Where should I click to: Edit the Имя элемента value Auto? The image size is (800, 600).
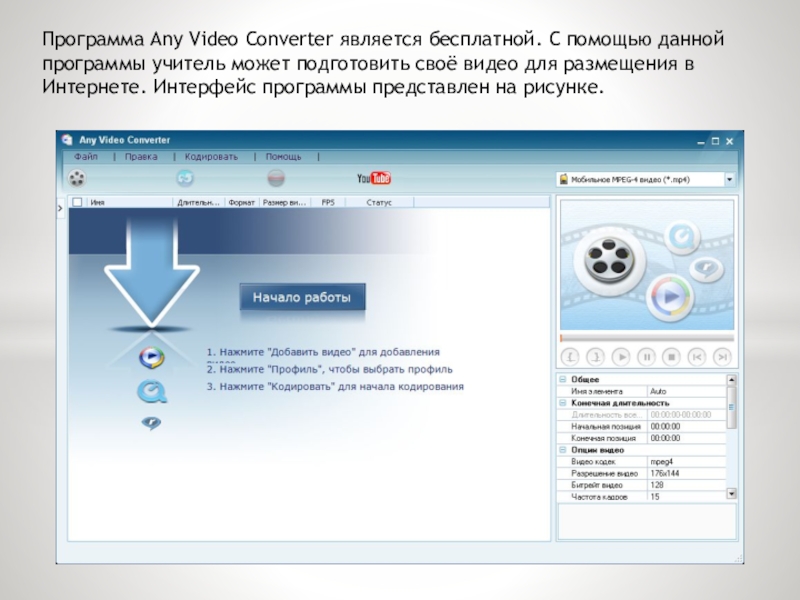click(x=687, y=391)
